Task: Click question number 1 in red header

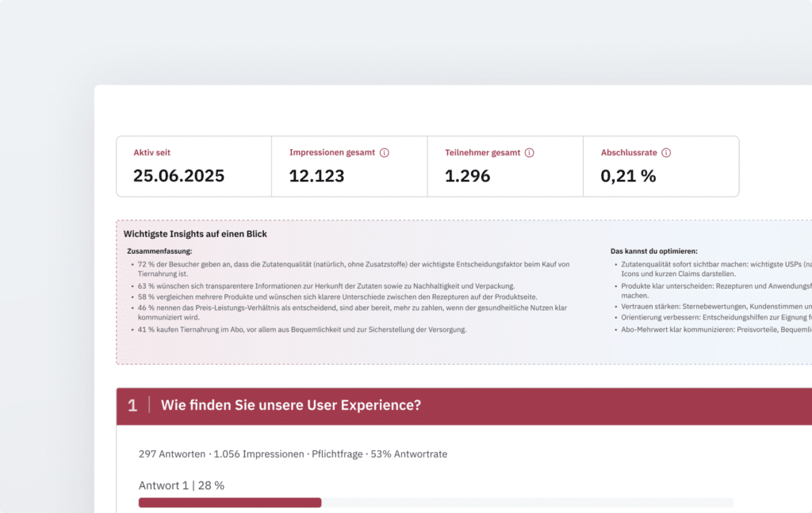Action: [x=132, y=405]
